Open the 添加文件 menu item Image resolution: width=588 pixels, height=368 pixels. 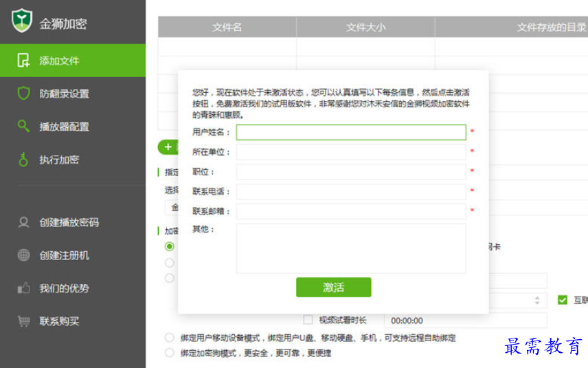tap(73, 61)
